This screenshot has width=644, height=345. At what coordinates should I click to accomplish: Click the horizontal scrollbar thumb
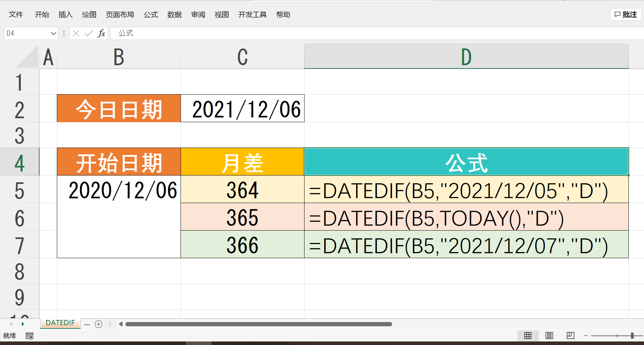pos(259,324)
